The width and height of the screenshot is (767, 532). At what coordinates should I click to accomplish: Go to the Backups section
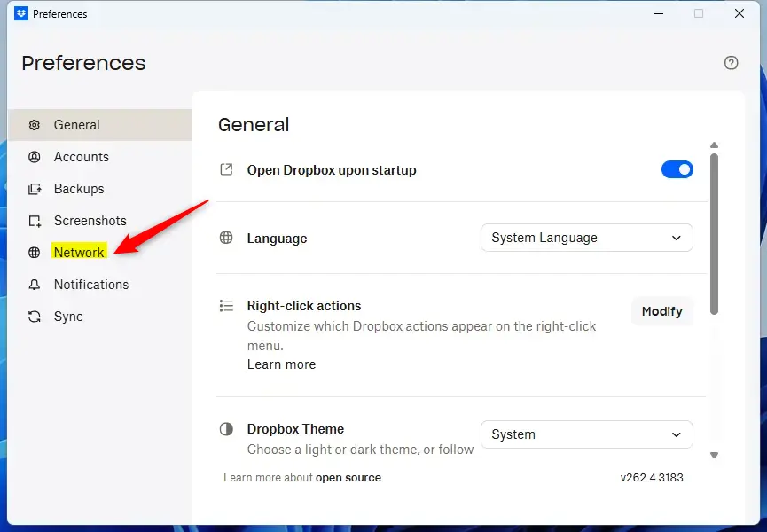(99, 189)
